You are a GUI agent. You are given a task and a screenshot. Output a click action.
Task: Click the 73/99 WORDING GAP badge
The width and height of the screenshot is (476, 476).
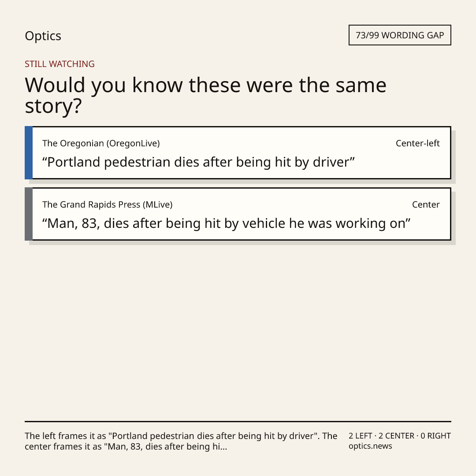click(x=400, y=35)
